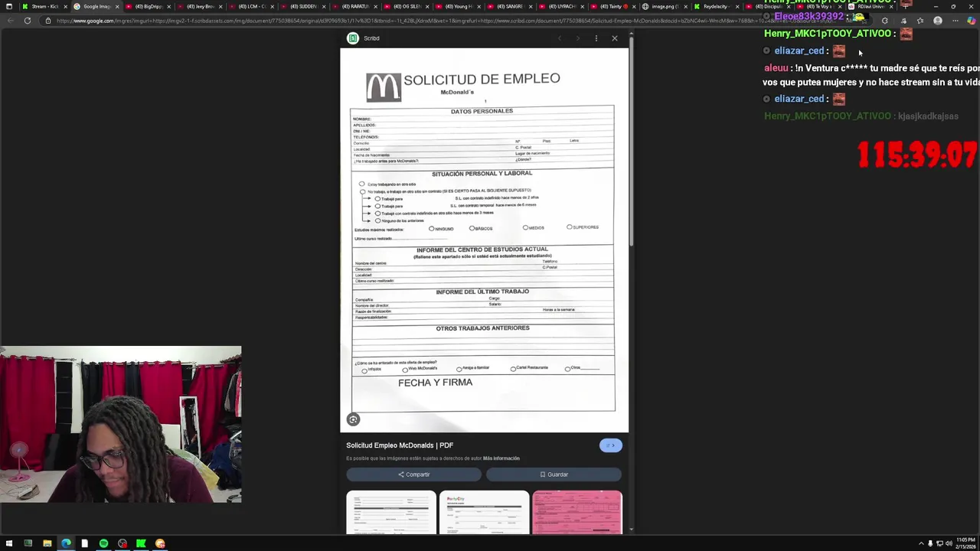Switch to the '(43) Joey Brav' tab
The width and height of the screenshot is (980, 551).
click(x=201, y=6)
